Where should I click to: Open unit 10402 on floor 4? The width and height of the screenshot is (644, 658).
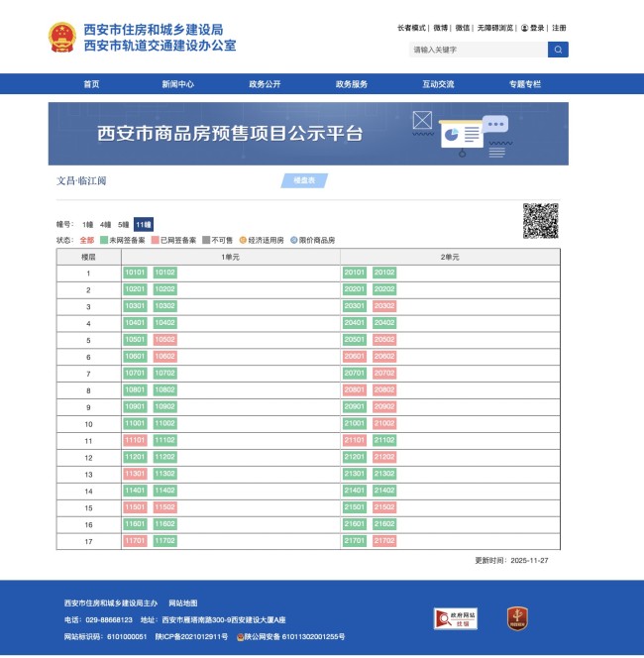pos(164,323)
